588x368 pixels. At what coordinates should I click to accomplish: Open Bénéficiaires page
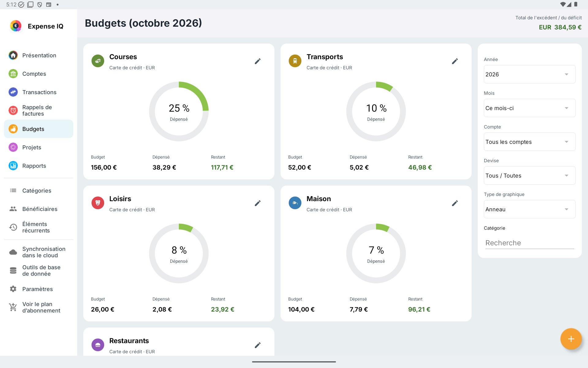pyautogui.click(x=39, y=209)
